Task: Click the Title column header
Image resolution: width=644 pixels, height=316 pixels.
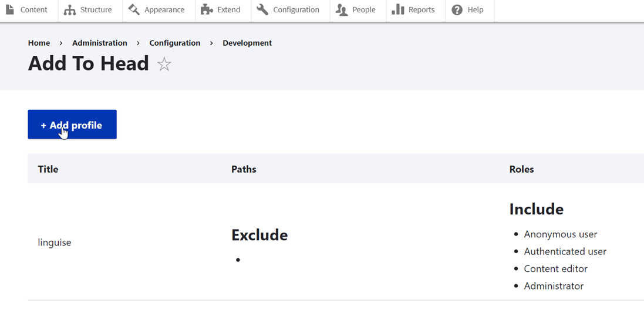Action: (48, 169)
